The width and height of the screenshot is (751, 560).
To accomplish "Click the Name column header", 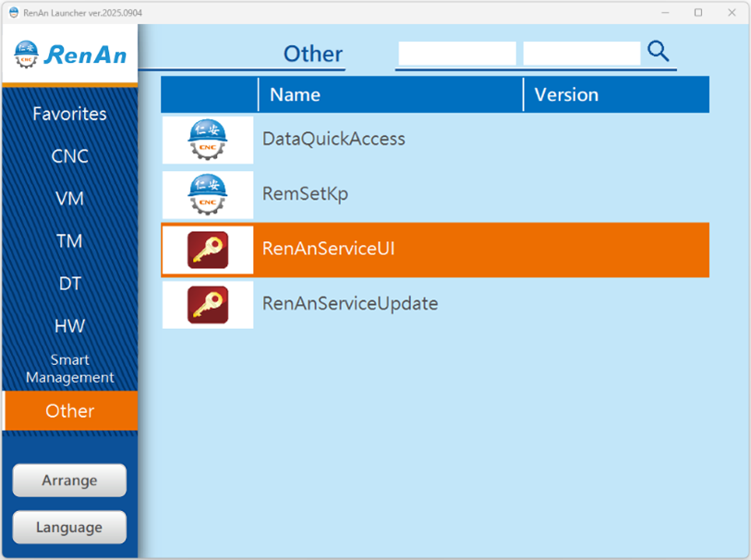I will 296,94.
